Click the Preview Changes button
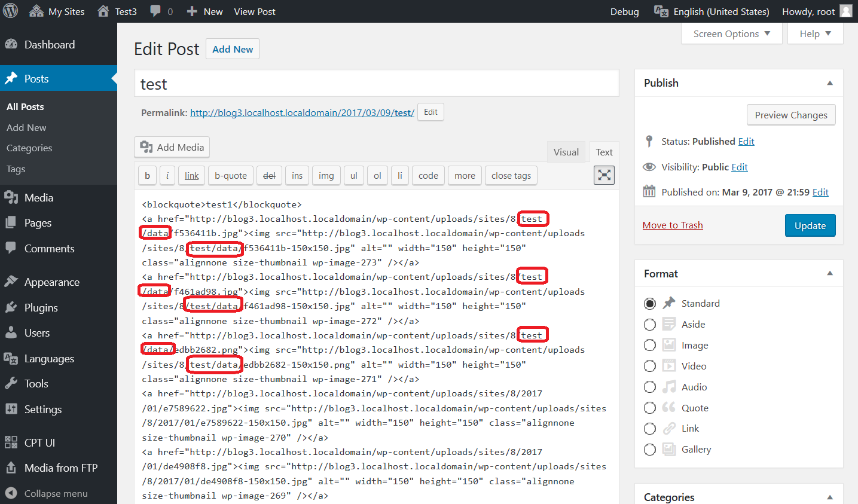 (x=791, y=115)
